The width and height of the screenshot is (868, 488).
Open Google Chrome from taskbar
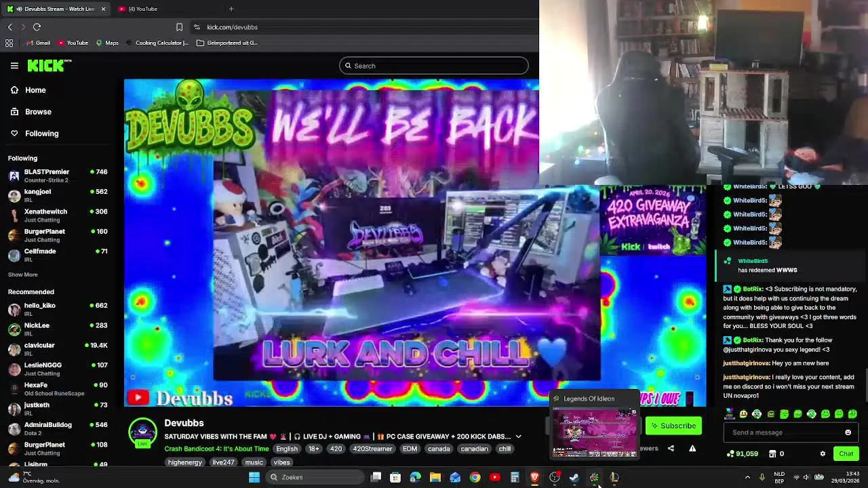475,477
